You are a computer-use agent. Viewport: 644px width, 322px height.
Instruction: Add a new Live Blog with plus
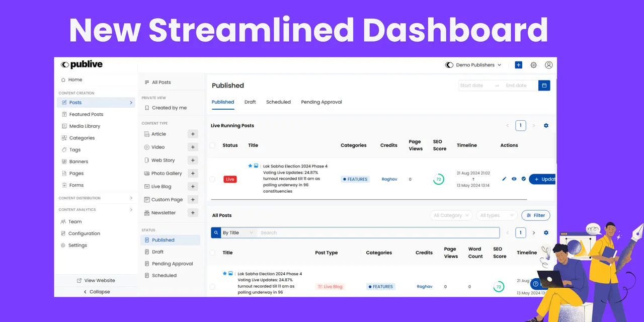(x=193, y=186)
